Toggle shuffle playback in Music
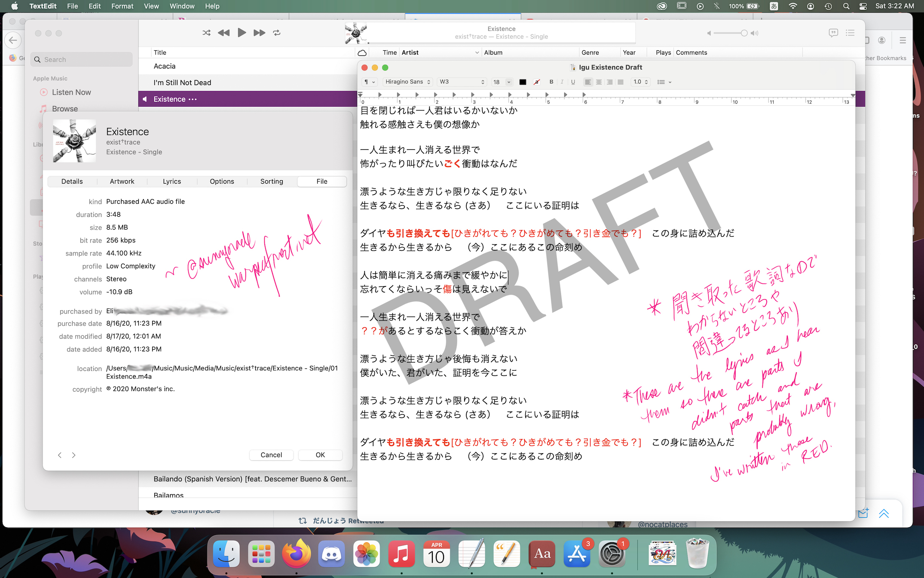This screenshot has width=924, height=578. 206,33
